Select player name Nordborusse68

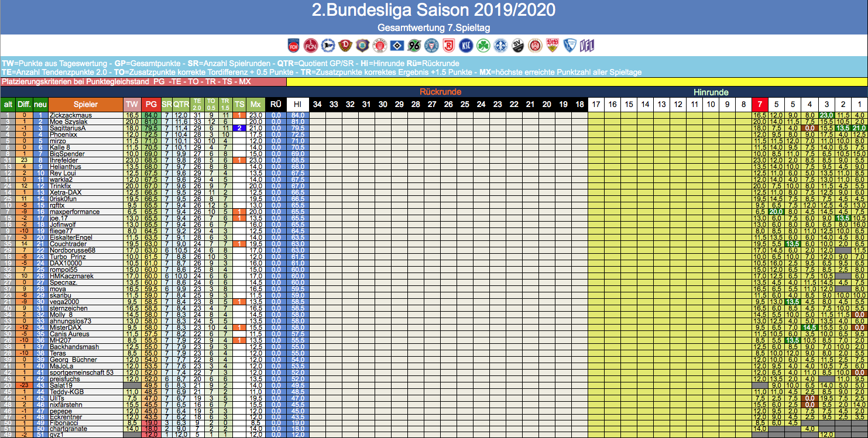72,250
